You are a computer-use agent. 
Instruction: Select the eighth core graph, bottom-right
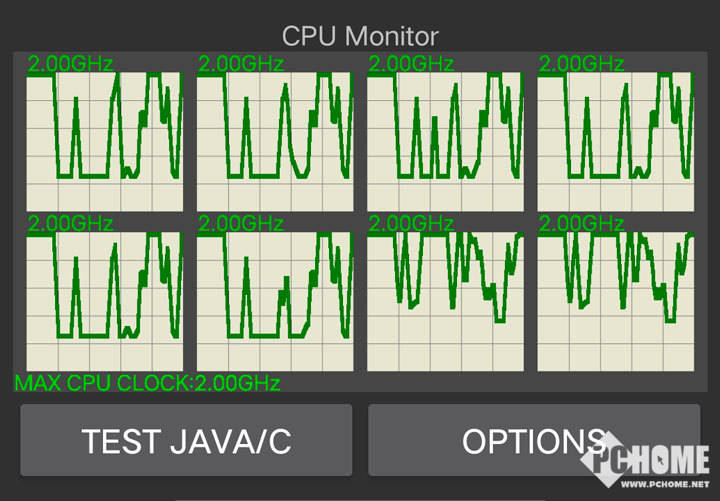coord(616,301)
